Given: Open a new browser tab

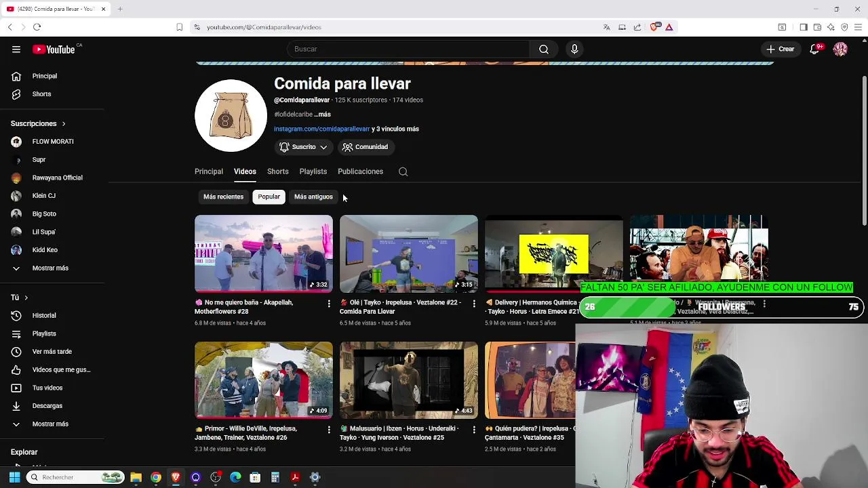Looking at the screenshot, I should click(x=119, y=9).
